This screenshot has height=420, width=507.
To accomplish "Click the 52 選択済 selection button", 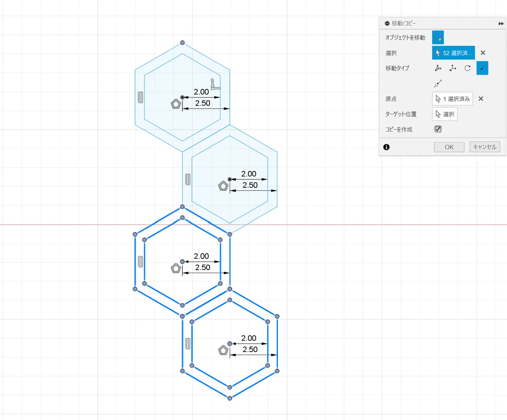I will tap(453, 53).
